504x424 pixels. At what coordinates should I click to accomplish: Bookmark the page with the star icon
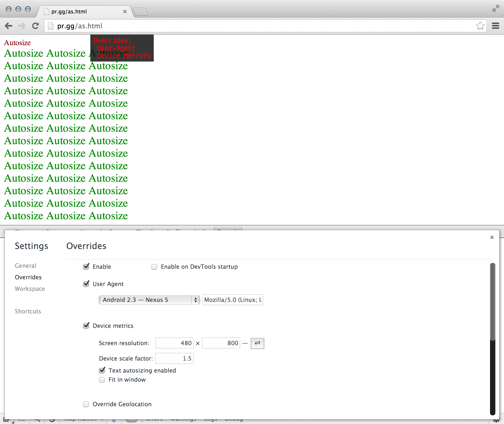(x=480, y=26)
